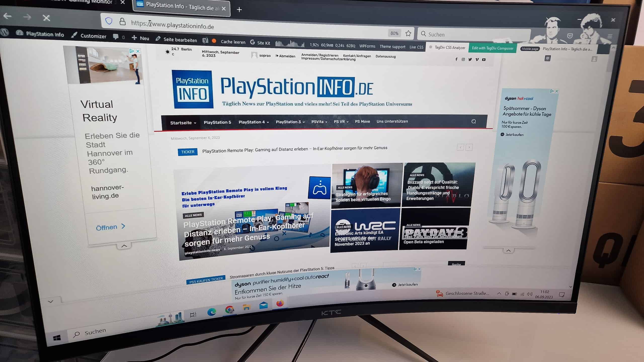Image resolution: width=644 pixels, height=362 pixels.
Task: Open the Instagram social icon in the header
Action: click(x=463, y=59)
